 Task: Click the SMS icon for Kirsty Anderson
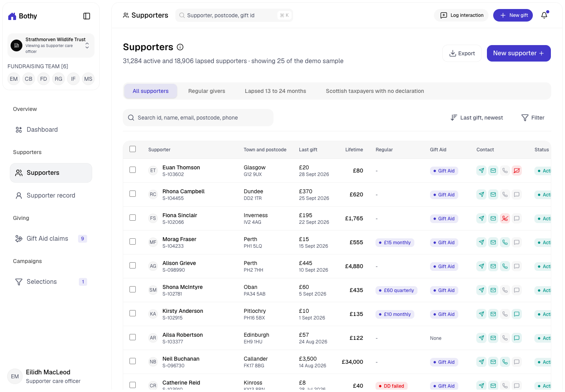tap(517, 314)
